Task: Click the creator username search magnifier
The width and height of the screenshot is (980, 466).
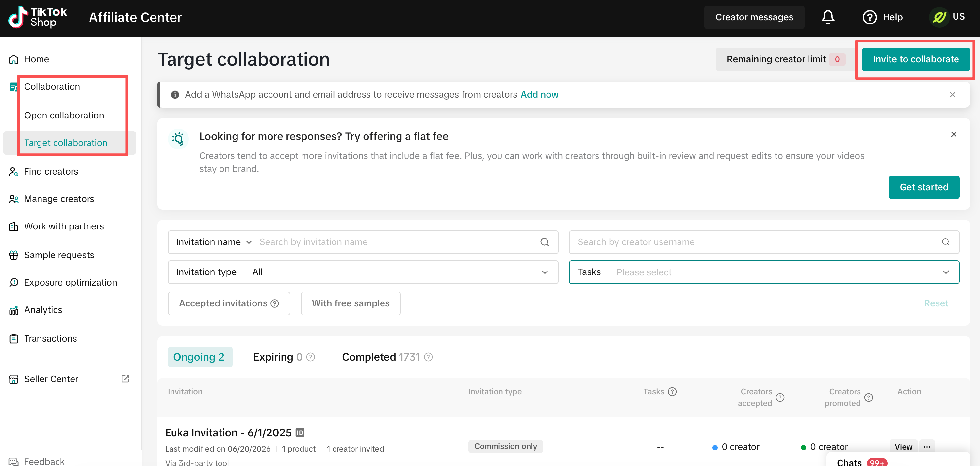Action: click(945, 242)
